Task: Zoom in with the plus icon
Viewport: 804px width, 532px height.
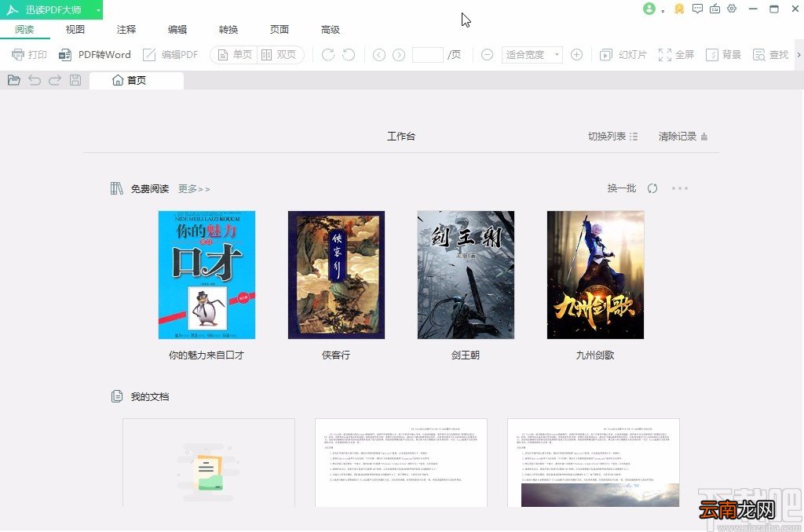Action: (x=576, y=54)
